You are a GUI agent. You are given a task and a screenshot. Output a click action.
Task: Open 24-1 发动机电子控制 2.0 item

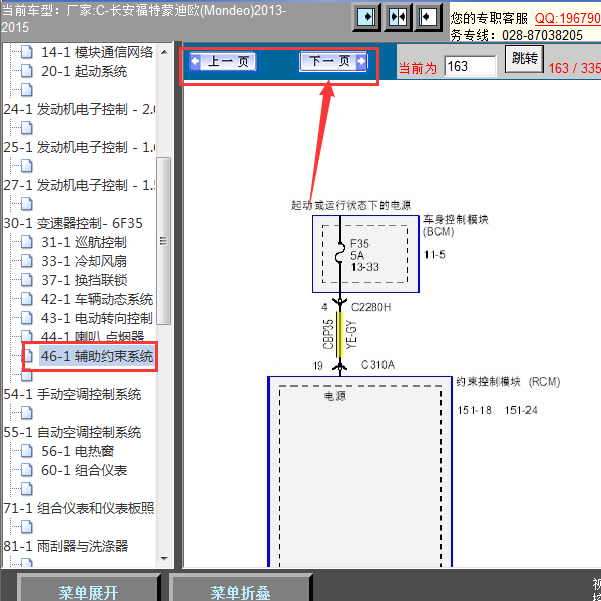pos(79,109)
